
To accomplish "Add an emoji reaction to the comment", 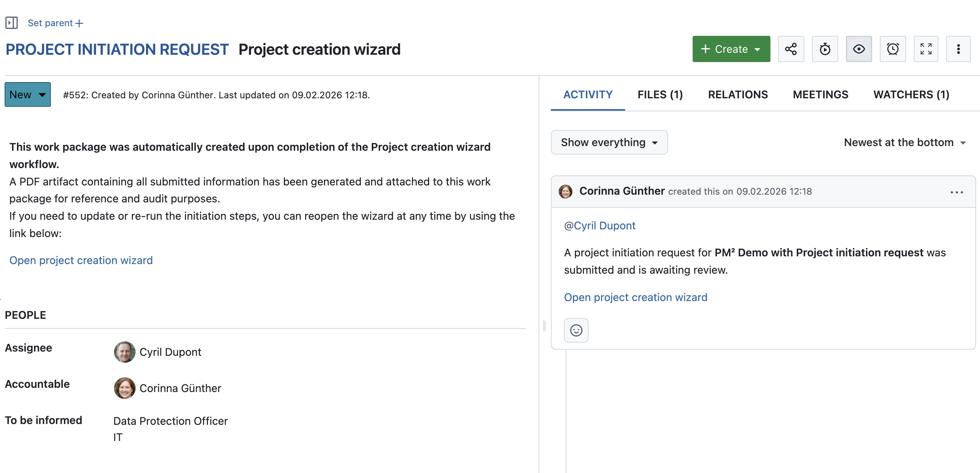I will pyautogui.click(x=576, y=330).
